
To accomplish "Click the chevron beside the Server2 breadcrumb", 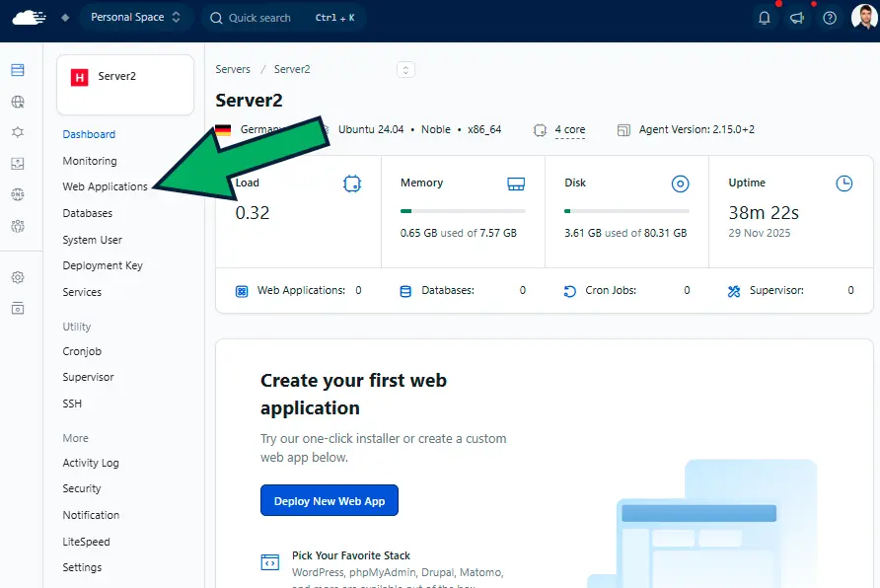I will click(404, 69).
